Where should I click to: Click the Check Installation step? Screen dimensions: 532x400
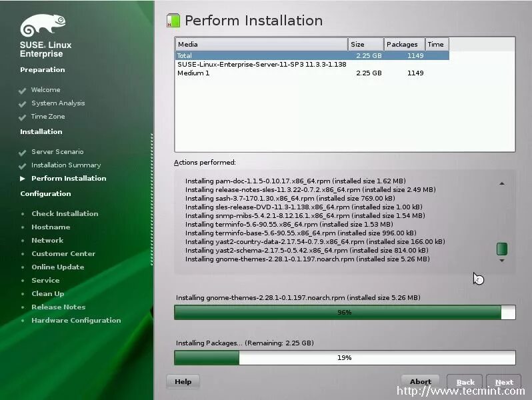65,214
